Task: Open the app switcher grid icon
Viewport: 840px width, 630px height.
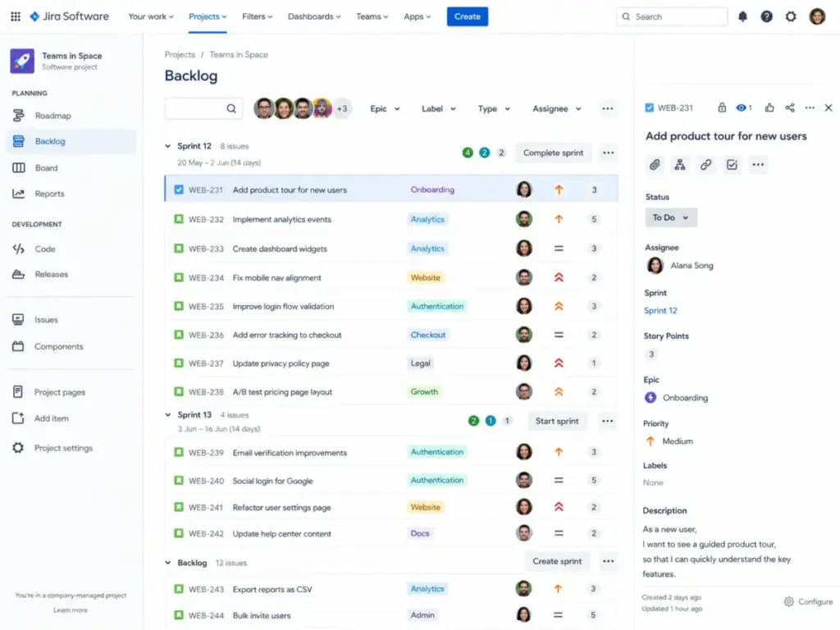Action: coord(16,16)
